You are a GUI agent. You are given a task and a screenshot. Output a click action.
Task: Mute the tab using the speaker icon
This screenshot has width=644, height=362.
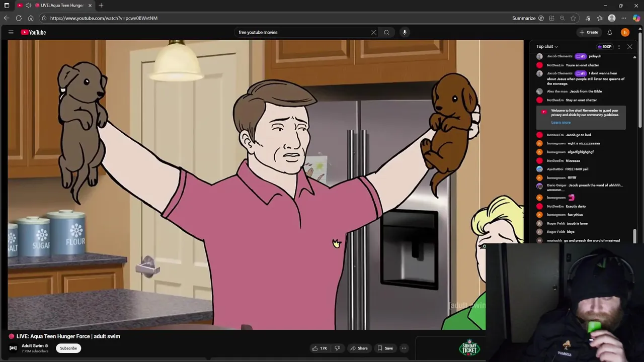tap(28, 5)
